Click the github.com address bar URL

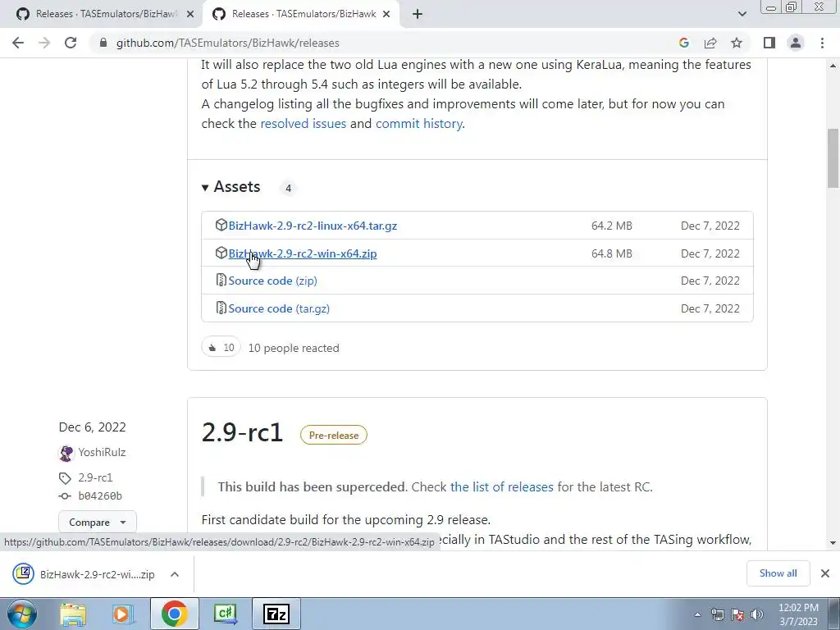pyautogui.click(x=228, y=43)
